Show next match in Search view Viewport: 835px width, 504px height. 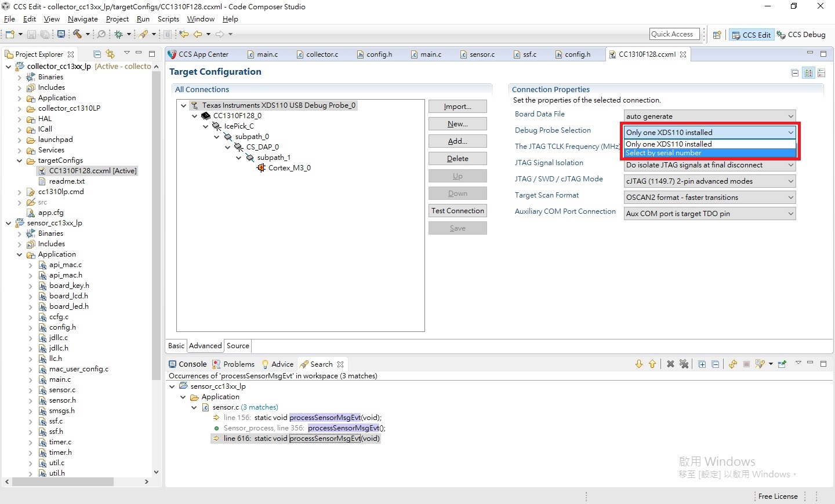[639, 364]
